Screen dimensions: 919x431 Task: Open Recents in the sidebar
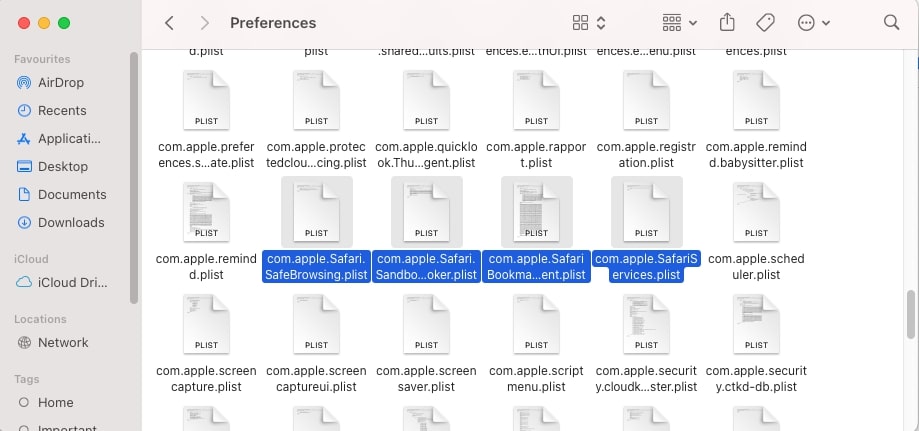pyautogui.click(x=62, y=110)
